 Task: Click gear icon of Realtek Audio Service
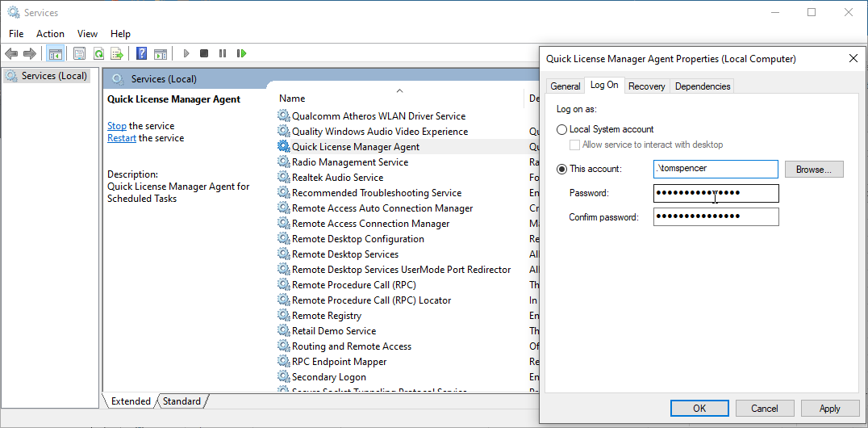pos(283,178)
